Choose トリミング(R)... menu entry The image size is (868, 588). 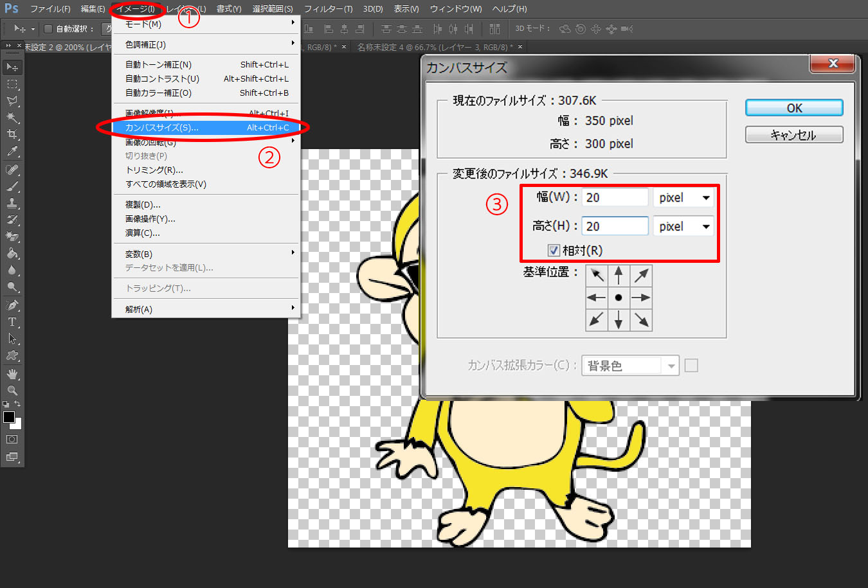[x=206, y=170]
